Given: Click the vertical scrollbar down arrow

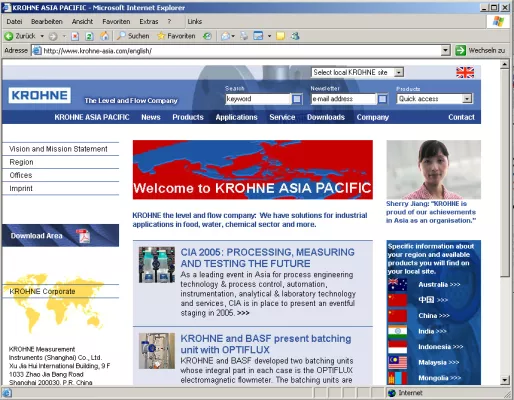Looking at the screenshot, I should click(x=505, y=380).
